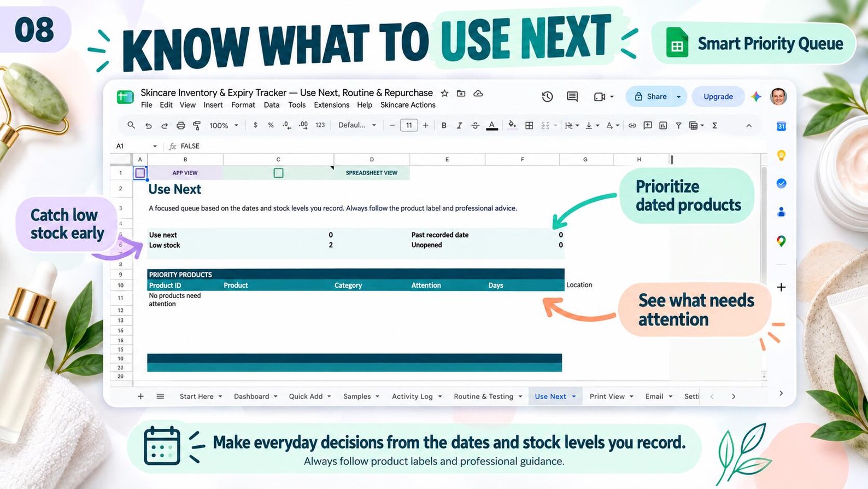
Task: Click the Upgrade button
Action: [x=718, y=97]
